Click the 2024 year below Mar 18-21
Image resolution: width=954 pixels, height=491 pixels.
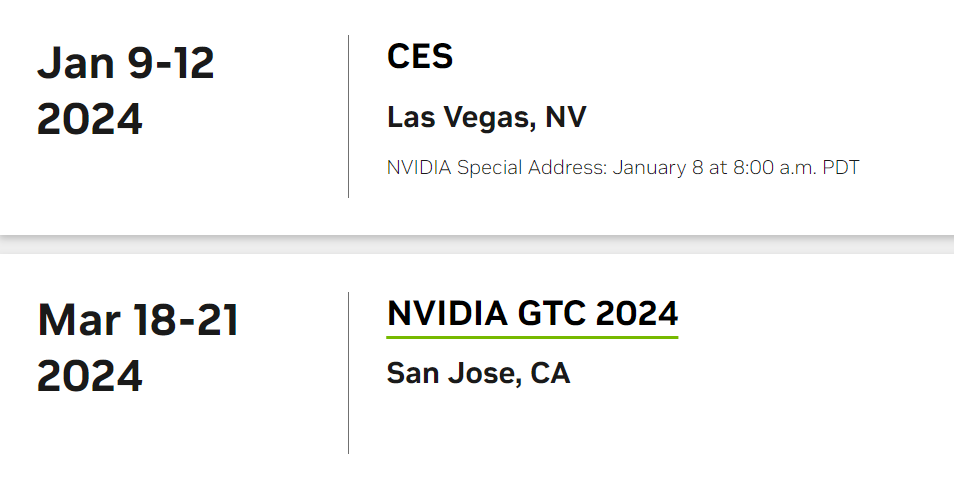(90, 376)
